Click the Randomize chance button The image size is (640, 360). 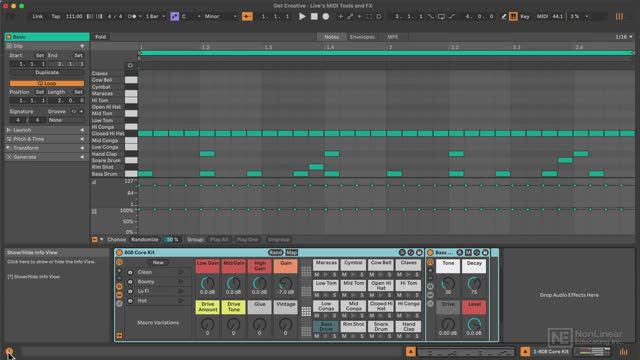point(145,240)
